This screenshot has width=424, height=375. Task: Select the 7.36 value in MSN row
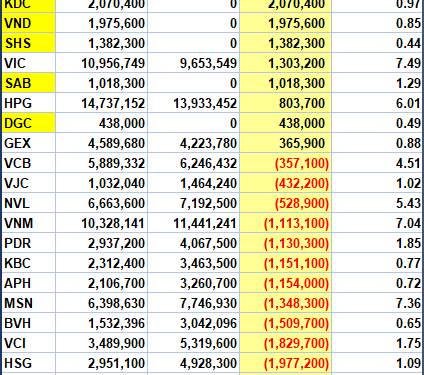(378, 303)
